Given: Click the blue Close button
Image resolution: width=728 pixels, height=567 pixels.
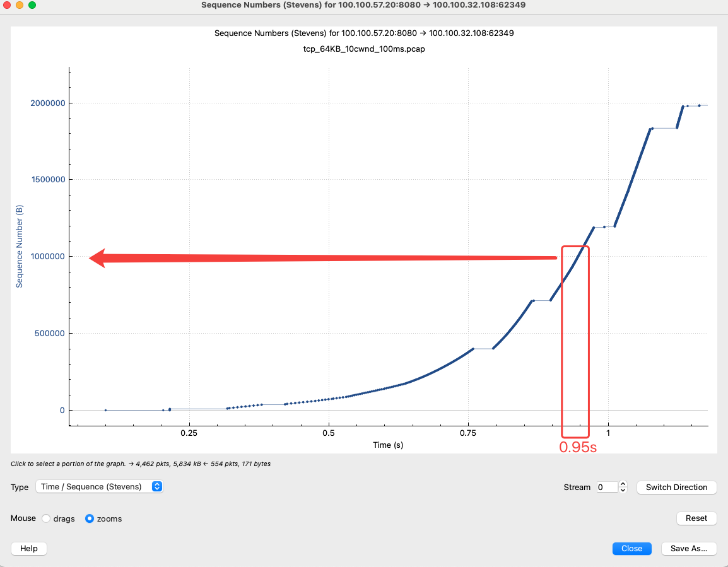Looking at the screenshot, I should [x=631, y=549].
